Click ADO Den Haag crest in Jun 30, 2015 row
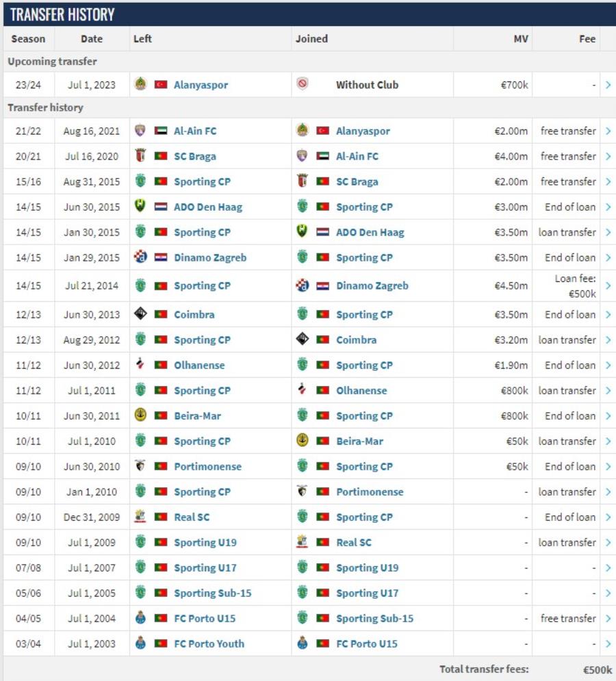The height and width of the screenshot is (681, 616). (140, 206)
